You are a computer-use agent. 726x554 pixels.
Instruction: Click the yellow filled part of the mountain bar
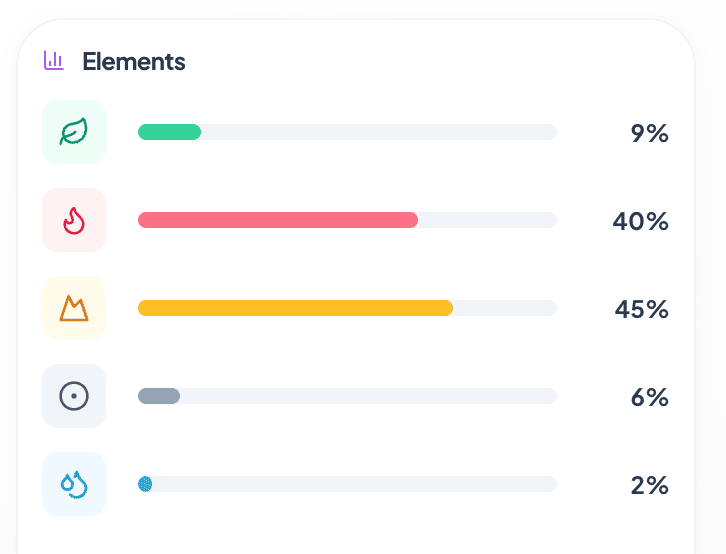click(295, 308)
